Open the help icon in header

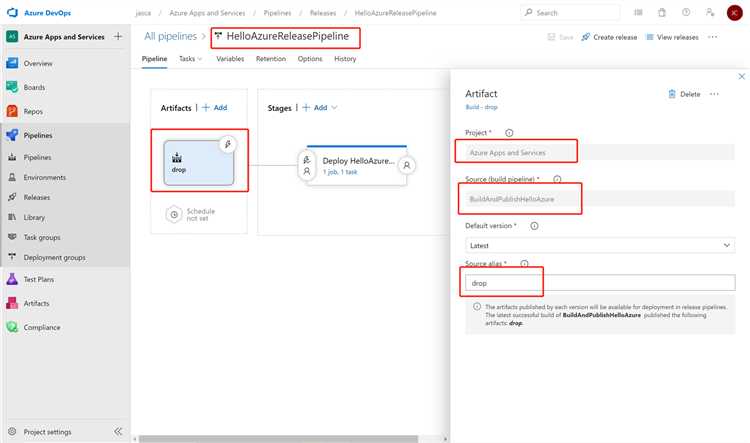(686, 13)
